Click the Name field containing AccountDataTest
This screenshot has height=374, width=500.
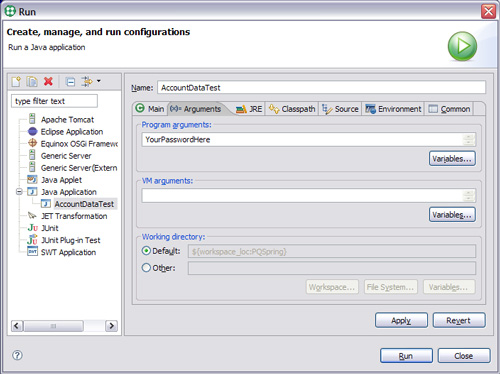(321, 87)
